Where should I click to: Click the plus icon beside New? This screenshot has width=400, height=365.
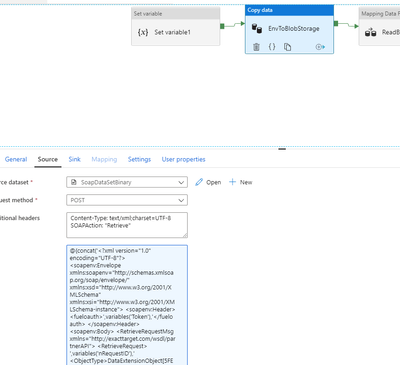tap(232, 182)
